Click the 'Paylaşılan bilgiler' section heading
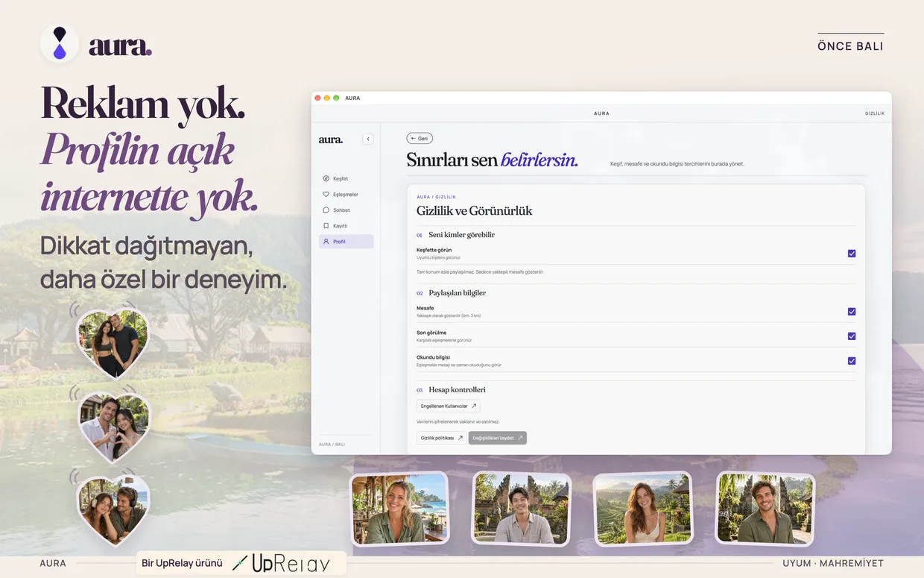This screenshot has width=924, height=578. click(458, 293)
